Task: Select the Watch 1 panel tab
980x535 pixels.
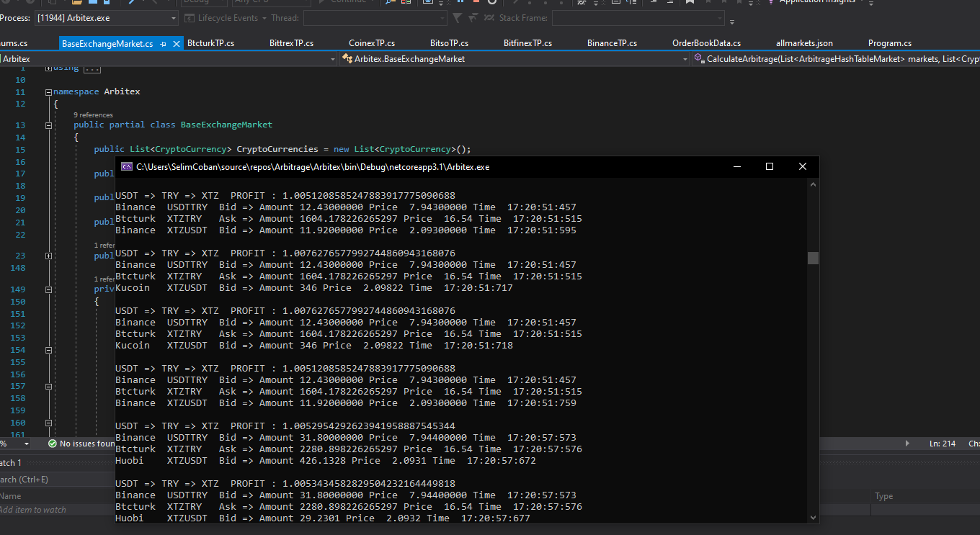Action: coord(11,463)
